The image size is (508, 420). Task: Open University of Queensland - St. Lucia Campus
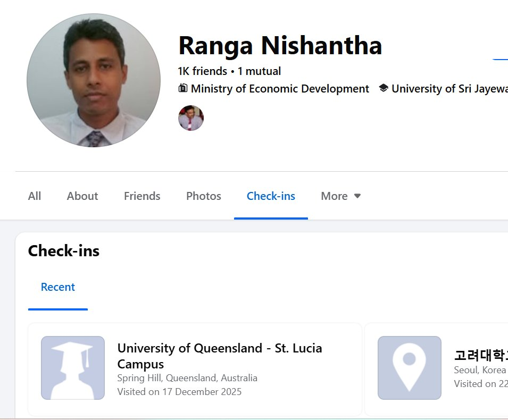[220, 356]
